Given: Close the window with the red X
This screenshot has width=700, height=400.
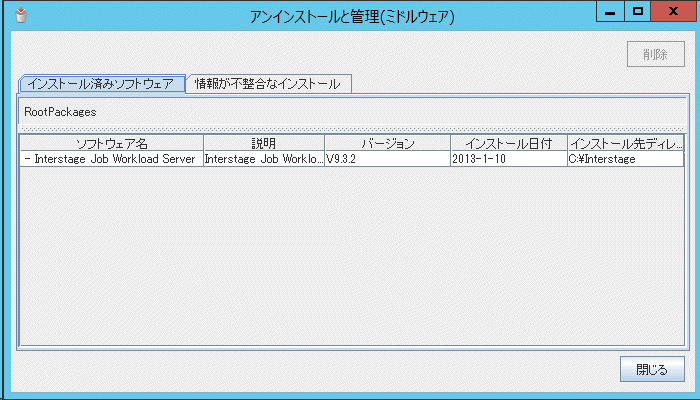Looking at the screenshot, I should [x=673, y=12].
